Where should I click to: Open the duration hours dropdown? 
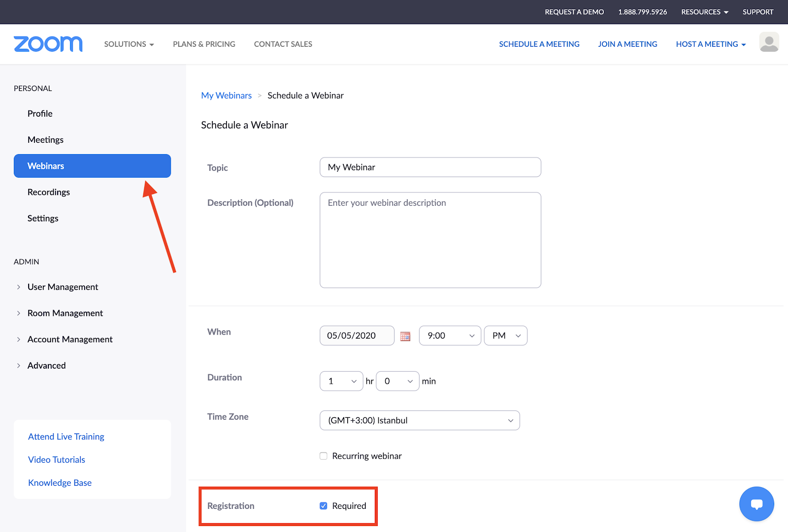coord(341,381)
